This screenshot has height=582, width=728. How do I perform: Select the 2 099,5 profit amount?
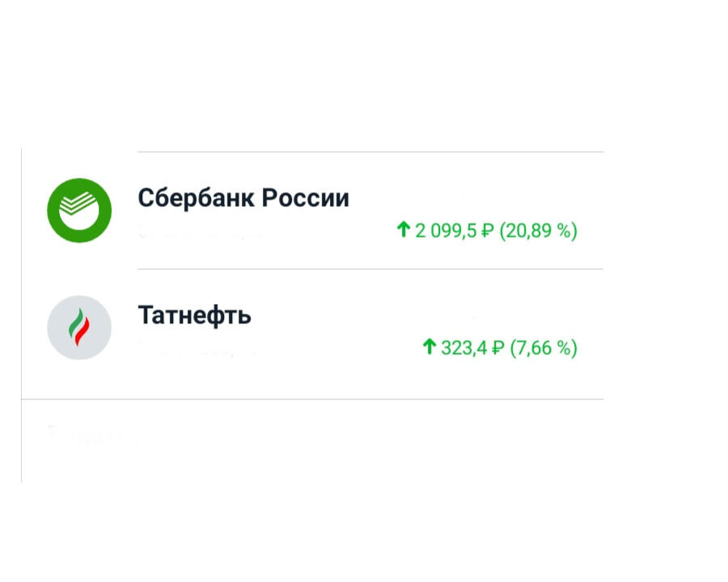[x=446, y=230]
